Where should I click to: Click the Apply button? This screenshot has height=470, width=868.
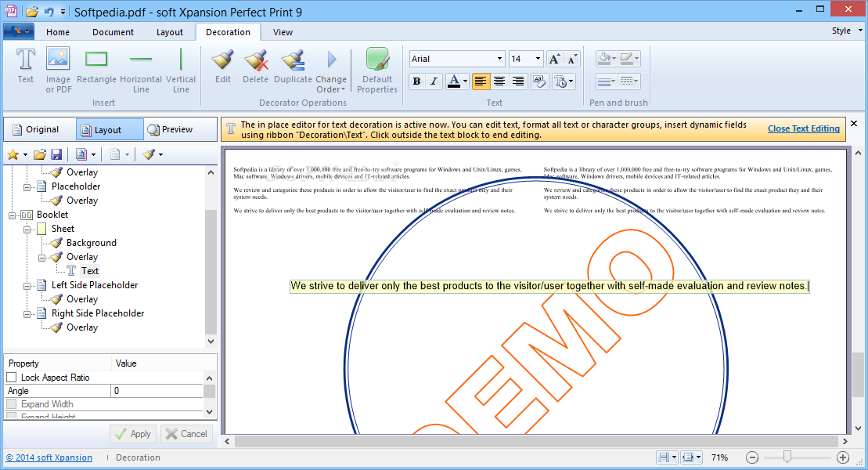(x=133, y=434)
